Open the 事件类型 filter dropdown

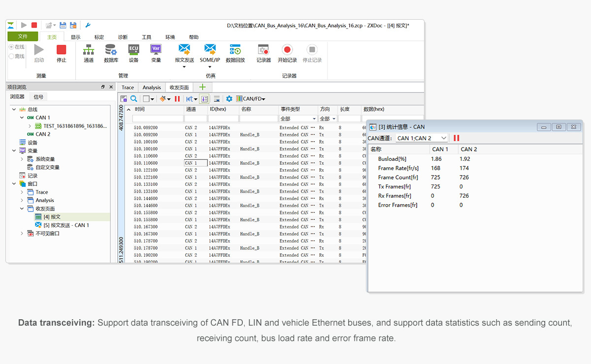pyautogui.click(x=314, y=119)
